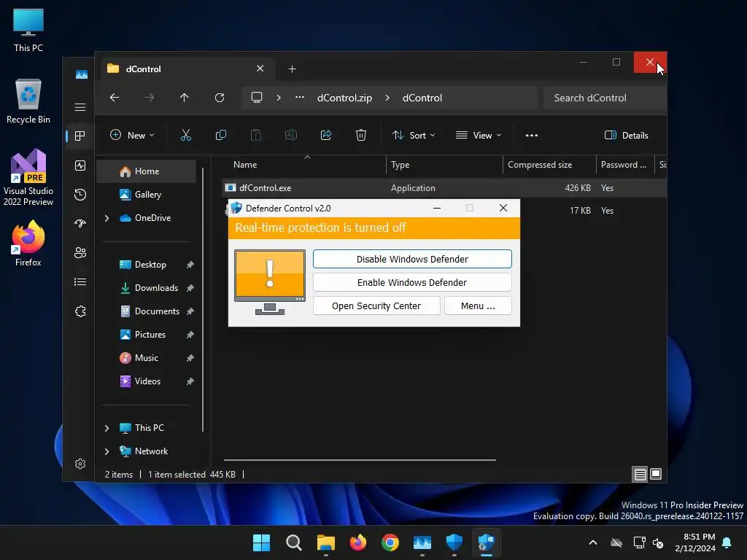This screenshot has width=747, height=560.
Task: Open the See more three-dots menu
Action: tap(532, 135)
